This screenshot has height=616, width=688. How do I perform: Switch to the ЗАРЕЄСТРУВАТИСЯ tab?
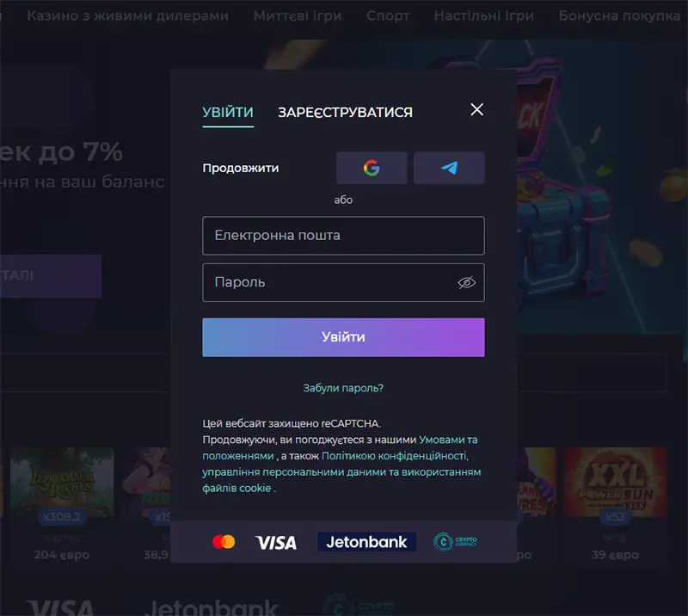coord(345,112)
